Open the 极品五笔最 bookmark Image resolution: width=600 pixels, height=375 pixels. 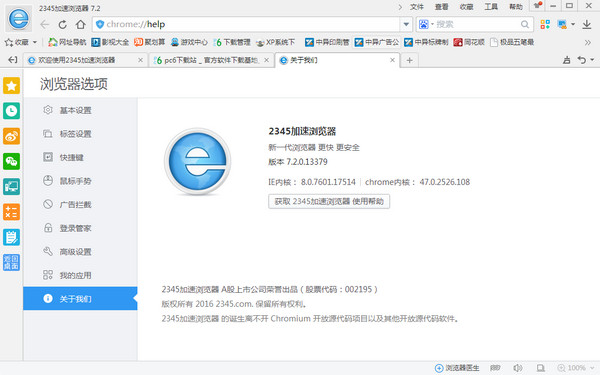click(512, 42)
